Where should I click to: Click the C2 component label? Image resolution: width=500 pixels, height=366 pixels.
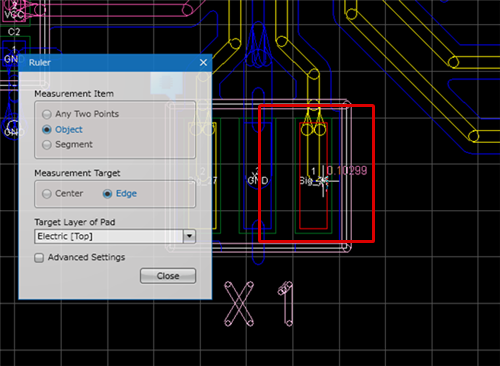(x=14, y=32)
